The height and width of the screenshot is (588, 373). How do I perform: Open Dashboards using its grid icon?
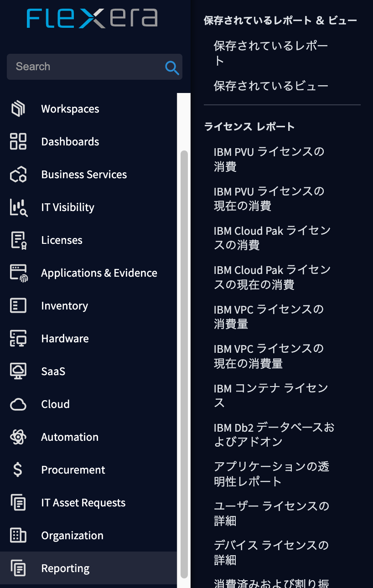point(18,141)
